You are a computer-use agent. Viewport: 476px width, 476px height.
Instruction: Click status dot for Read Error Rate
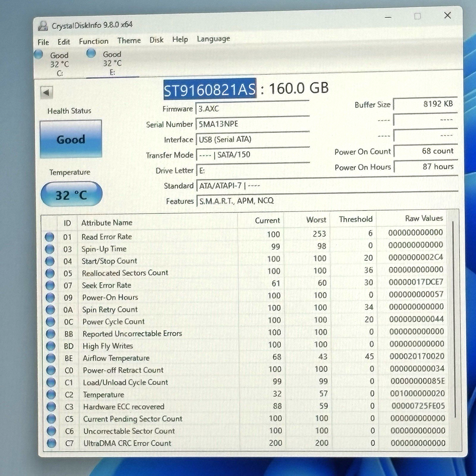[x=49, y=237]
